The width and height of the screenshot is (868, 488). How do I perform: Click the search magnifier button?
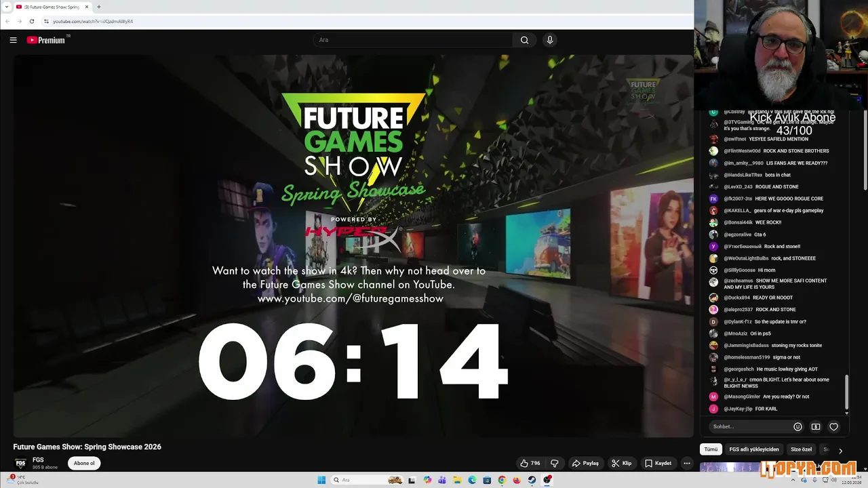pos(524,40)
